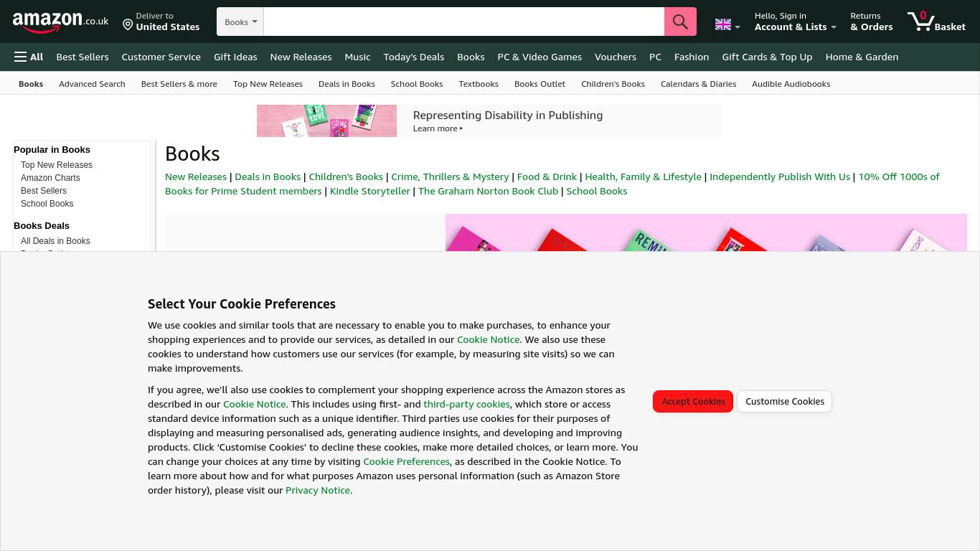This screenshot has width=980, height=551.
Task: Click the UK flag language selector
Action: [x=727, y=25]
